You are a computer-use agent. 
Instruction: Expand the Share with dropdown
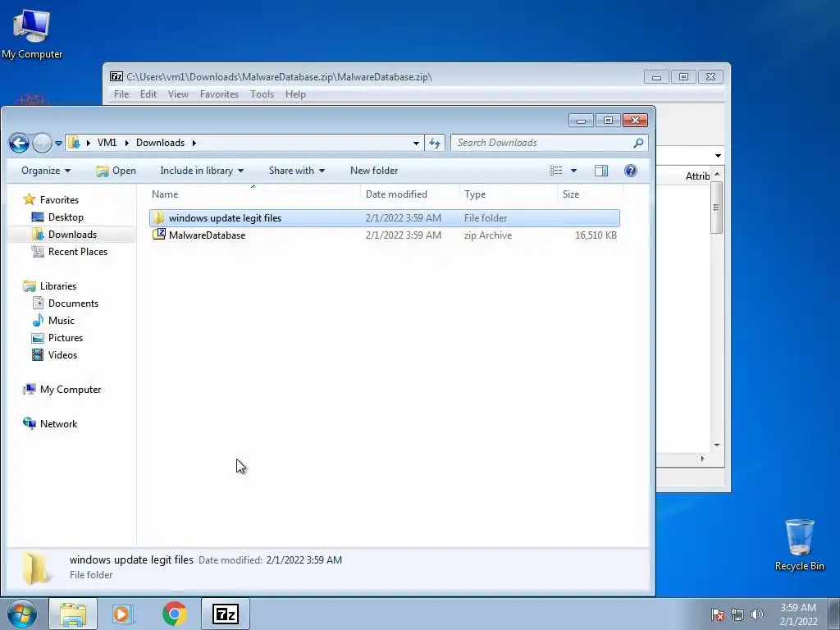point(296,171)
